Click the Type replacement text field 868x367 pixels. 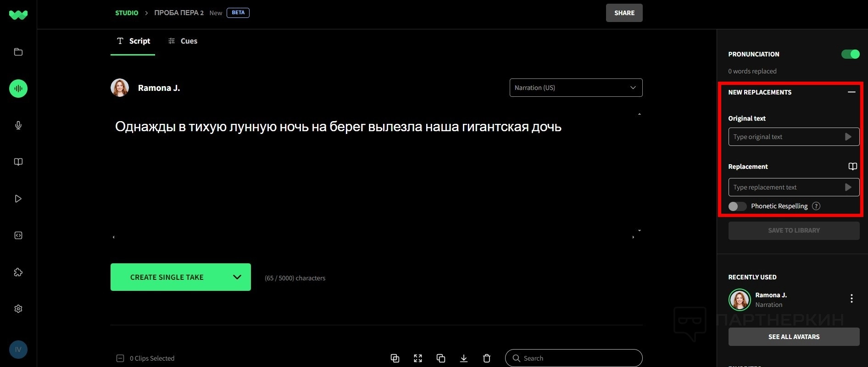[785, 187]
